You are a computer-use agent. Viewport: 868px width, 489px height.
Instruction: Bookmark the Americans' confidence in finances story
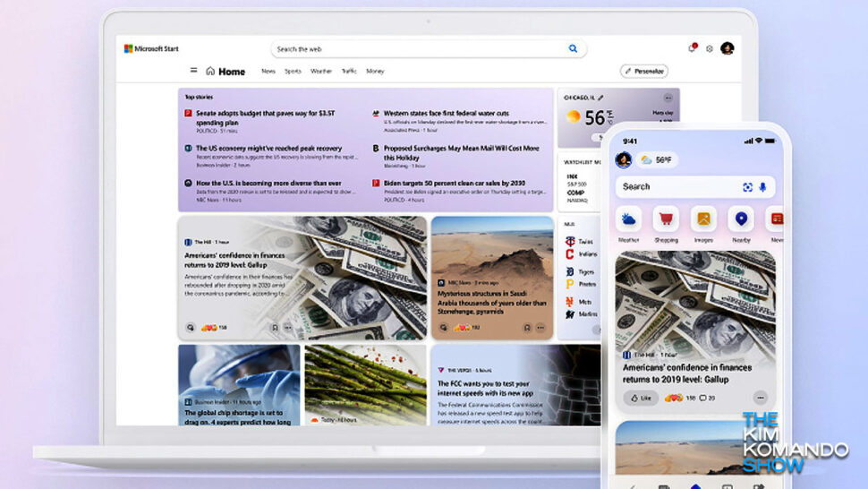pos(274,328)
